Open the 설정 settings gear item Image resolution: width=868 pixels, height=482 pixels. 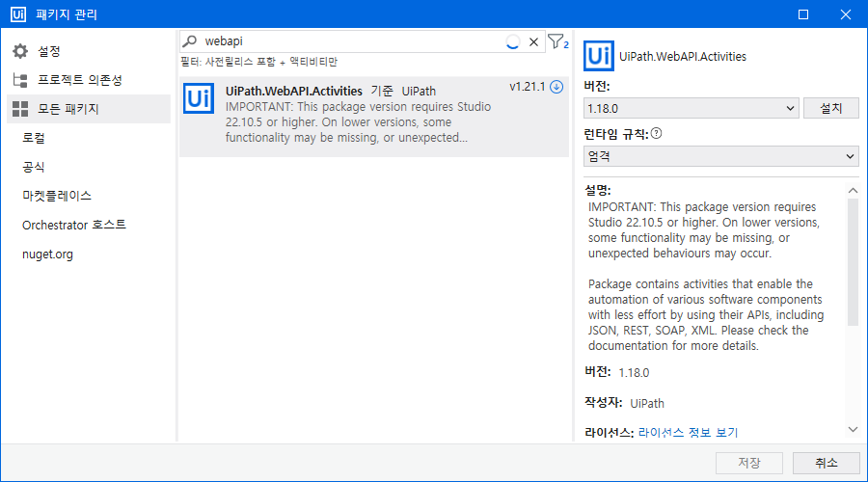pos(89,51)
